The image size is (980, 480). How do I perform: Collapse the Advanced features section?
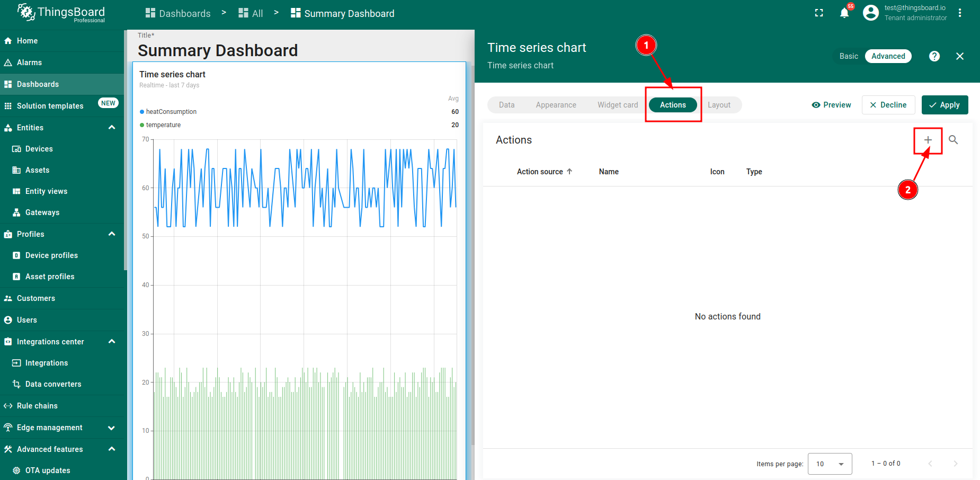(x=112, y=449)
